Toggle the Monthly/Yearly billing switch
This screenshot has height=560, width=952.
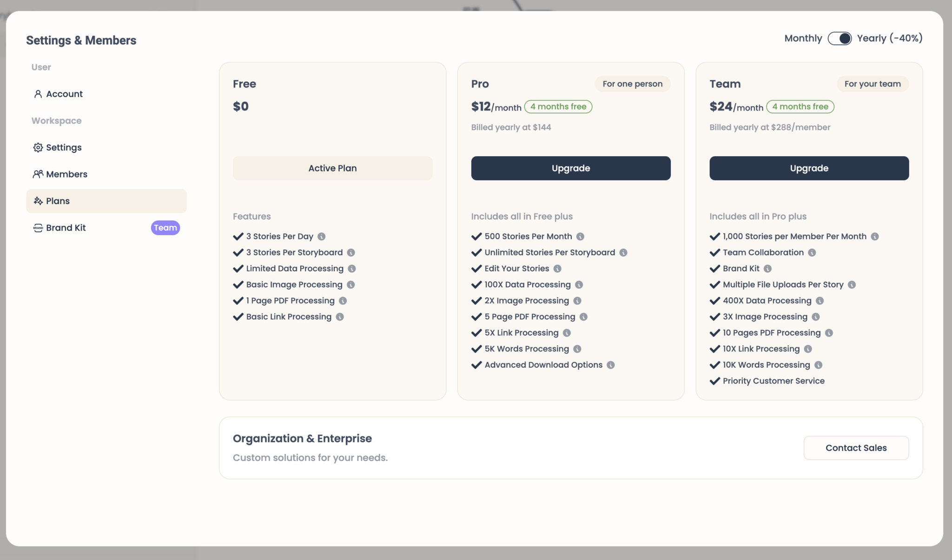pyautogui.click(x=839, y=39)
